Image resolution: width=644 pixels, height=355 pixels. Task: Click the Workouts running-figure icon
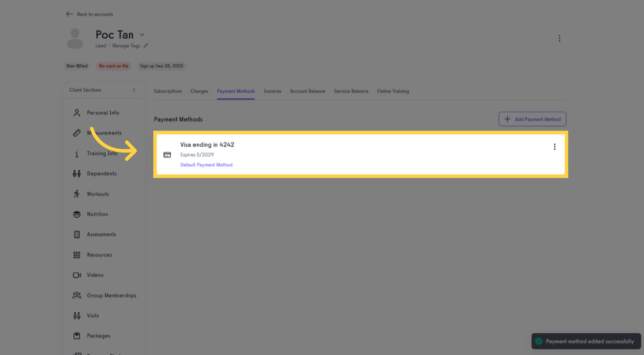[x=76, y=194]
